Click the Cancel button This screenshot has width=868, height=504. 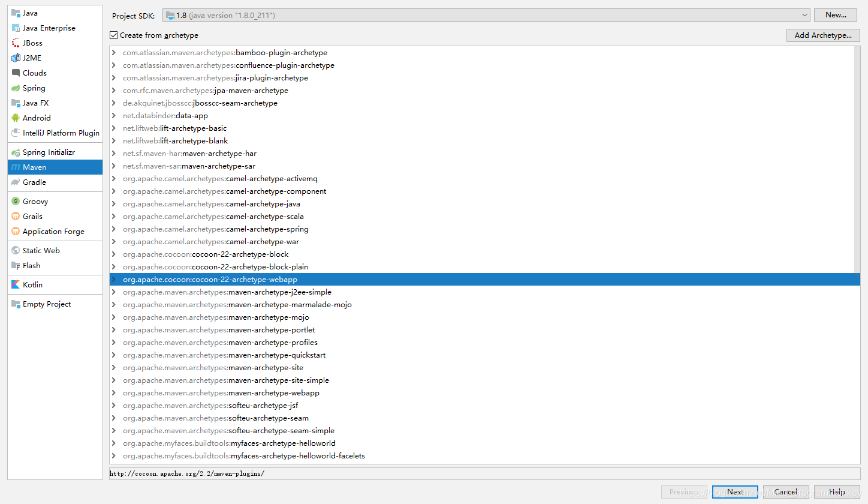[x=786, y=492]
